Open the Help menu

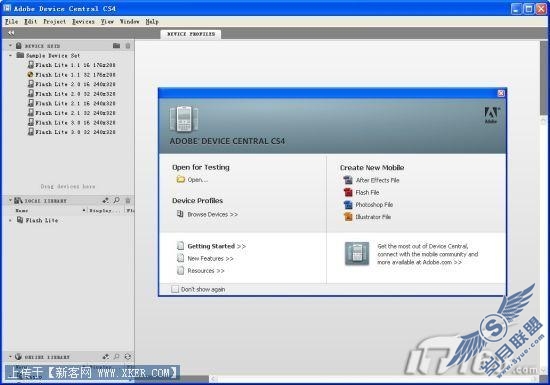[x=152, y=21]
